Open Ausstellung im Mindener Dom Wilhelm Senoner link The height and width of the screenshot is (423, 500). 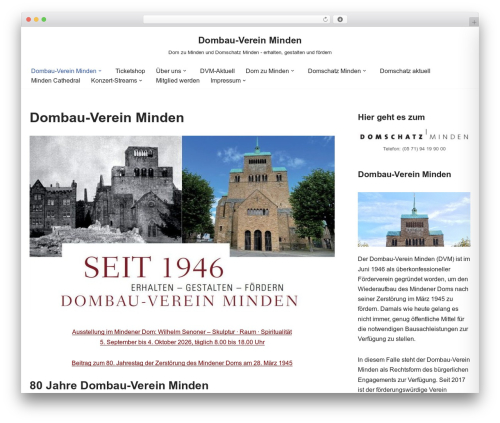(x=182, y=332)
